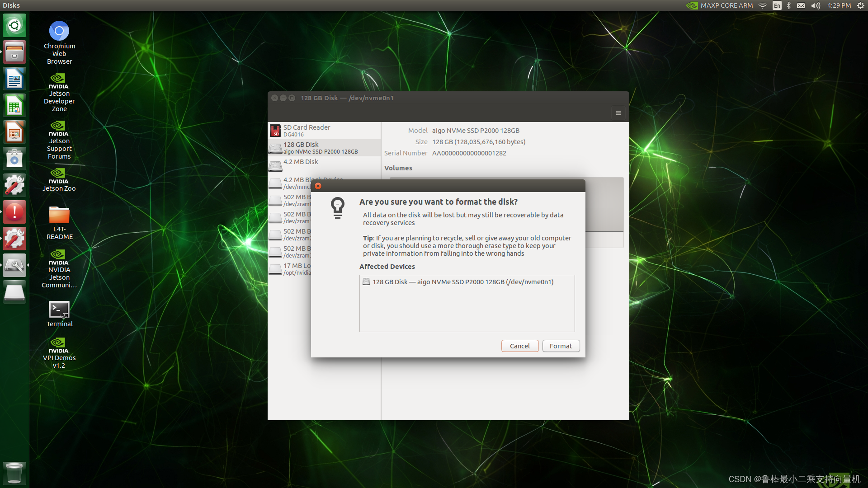
Task: Open the clock showing 4:29 PM
Action: (839, 5)
